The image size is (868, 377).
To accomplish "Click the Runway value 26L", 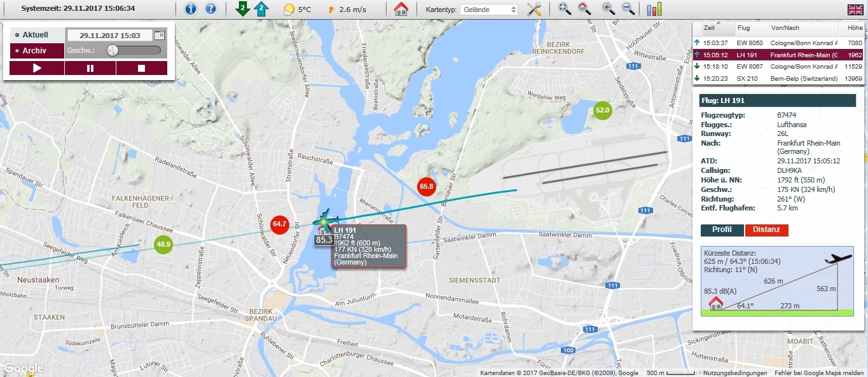I will (783, 134).
